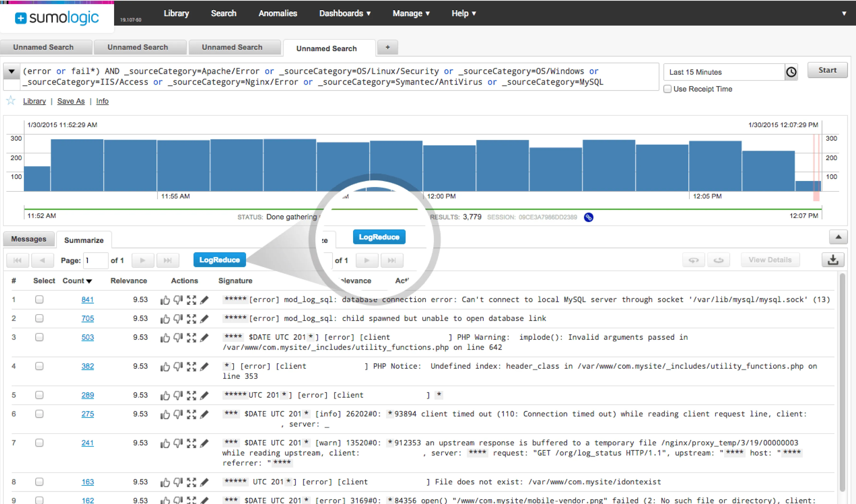The image size is (856, 504).
Task: Open the Dashboards dropdown menu
Action: pyautogui.click(x=345, y=13)
